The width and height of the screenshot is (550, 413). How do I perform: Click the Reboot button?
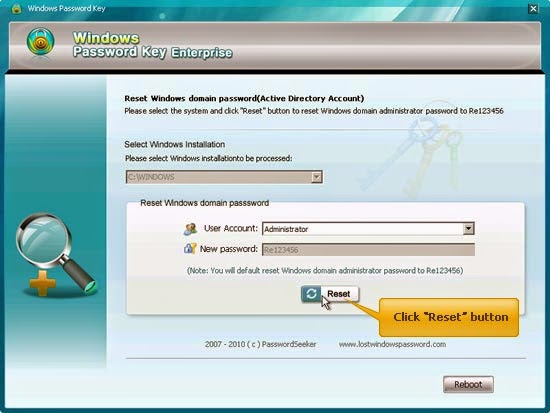468,385
